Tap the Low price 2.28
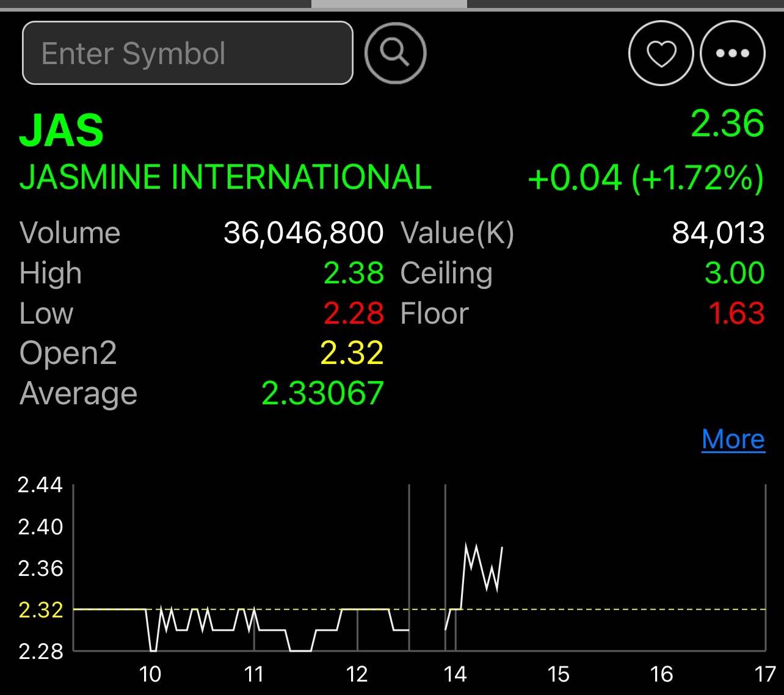The height and width of the screenshot is (695, 784). coord(354,313)
